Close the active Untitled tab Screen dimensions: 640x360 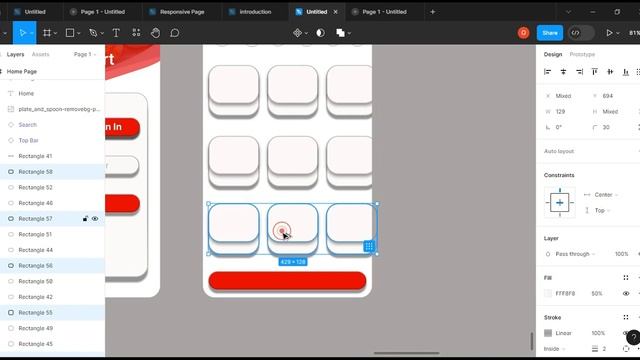tap(336, 12)
